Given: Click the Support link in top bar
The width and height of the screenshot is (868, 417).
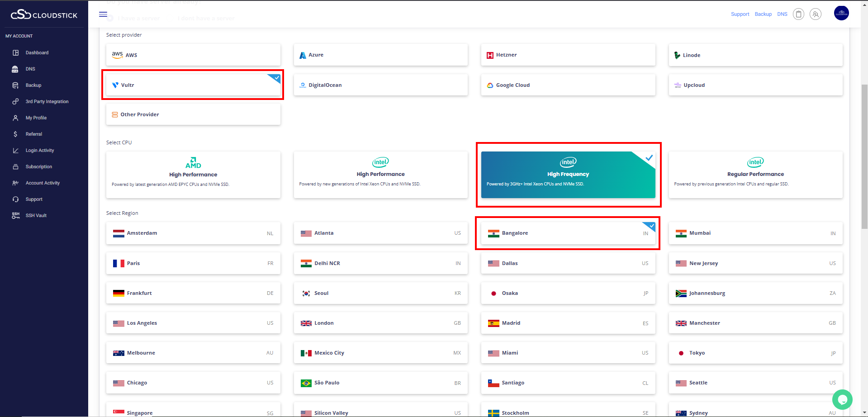Looking at the screenshot, I should pos(740,14).
